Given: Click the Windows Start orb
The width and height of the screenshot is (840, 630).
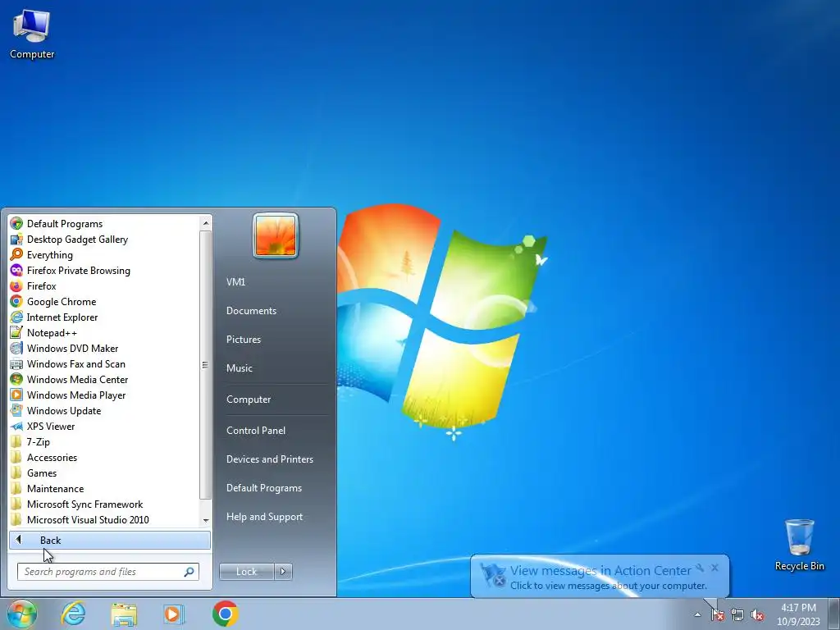Looking at the screenshot, I should pos(22,614).
